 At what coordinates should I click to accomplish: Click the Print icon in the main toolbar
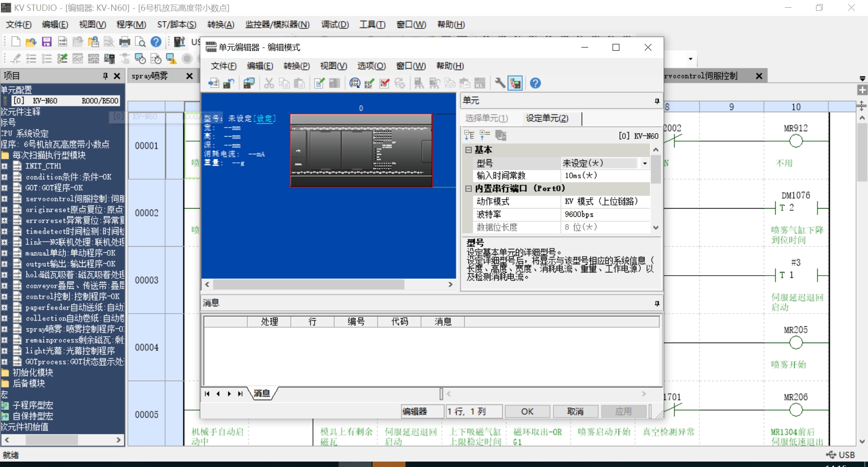pyautogui.click(x=124, y=42)
